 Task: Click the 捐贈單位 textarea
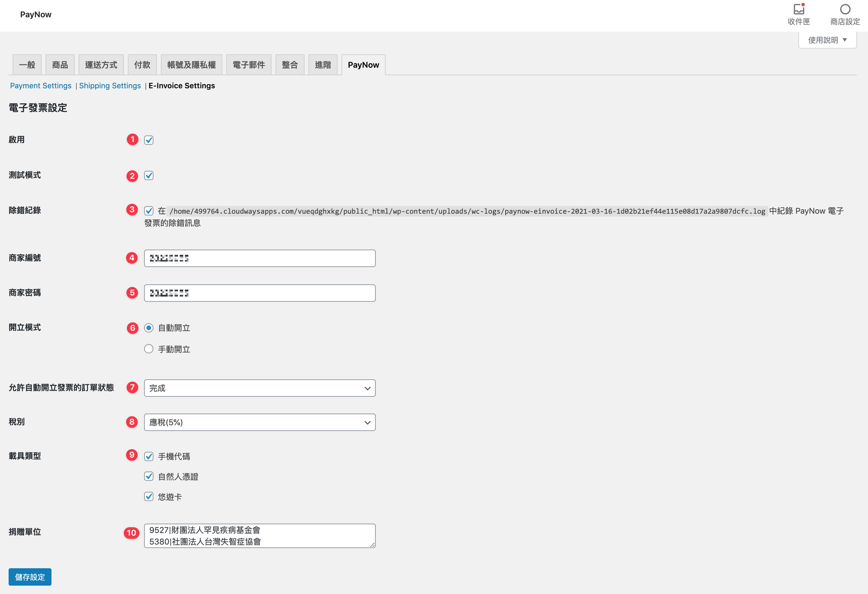click(260, 536)
